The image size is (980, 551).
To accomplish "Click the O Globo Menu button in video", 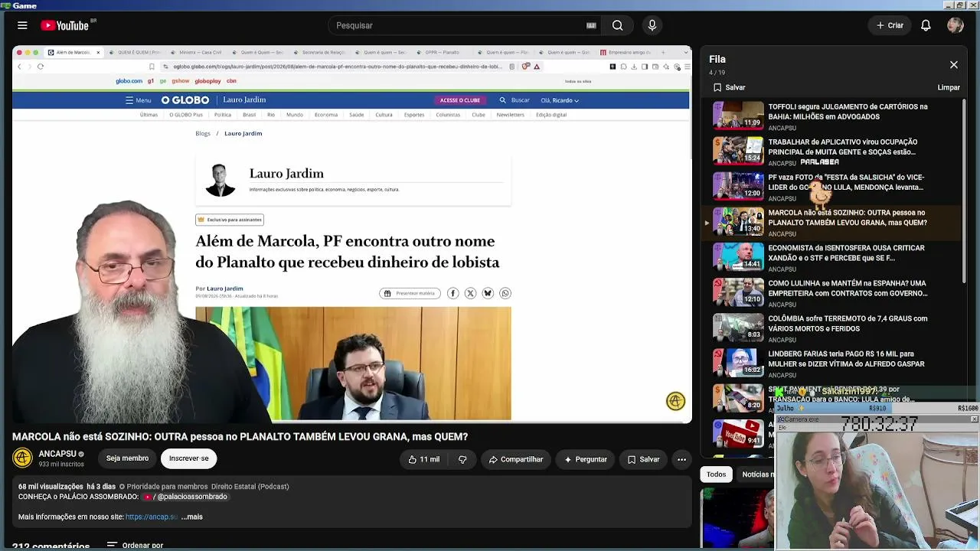I will pos(139,100).
